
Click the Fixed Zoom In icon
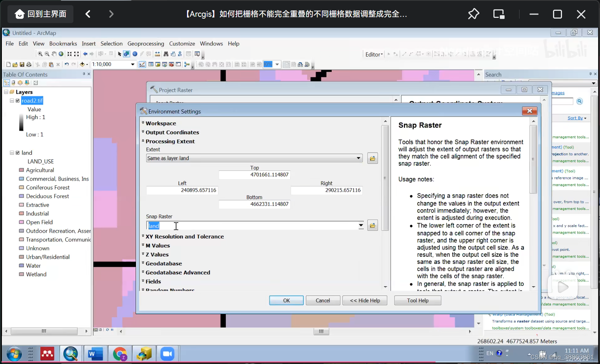click(70, 54)
